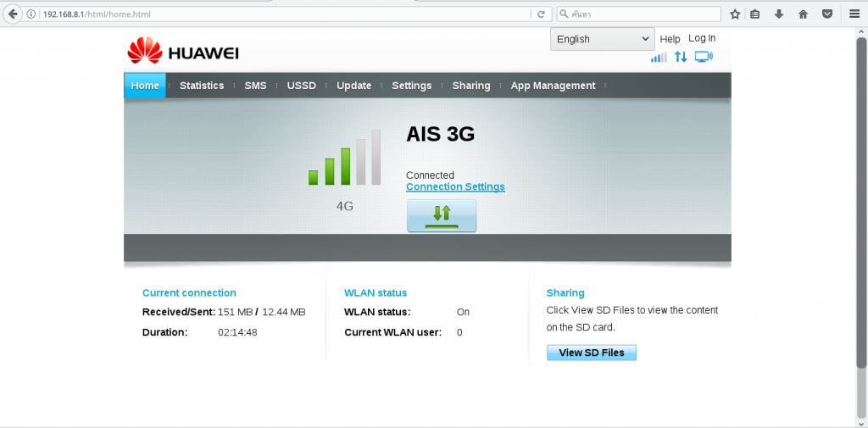Click the browser URL address field
The height and width of the screenshot is (428, 868).
(285, 14)
